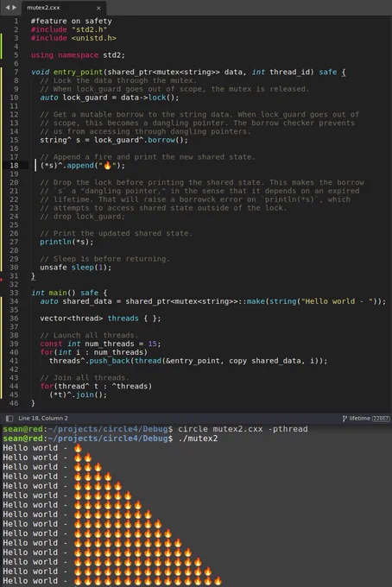Close the mutex2.cxx tab

[x=98, y=8]
